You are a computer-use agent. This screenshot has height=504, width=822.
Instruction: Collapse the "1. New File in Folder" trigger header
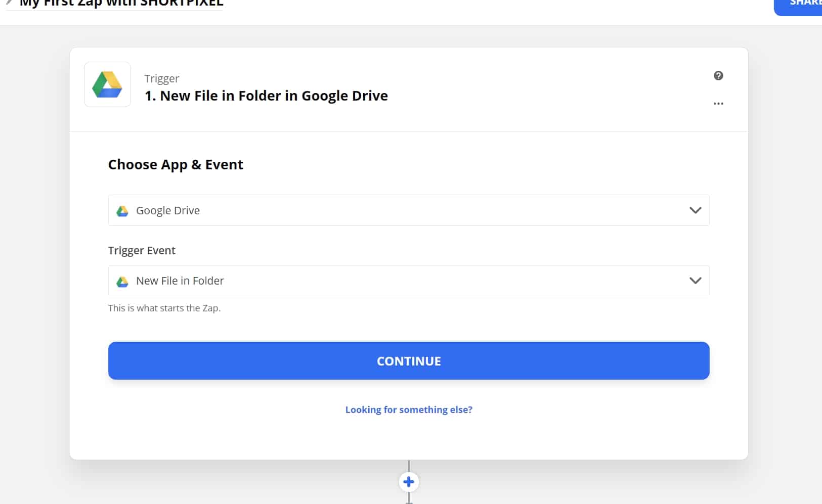[x=266, y=96]
